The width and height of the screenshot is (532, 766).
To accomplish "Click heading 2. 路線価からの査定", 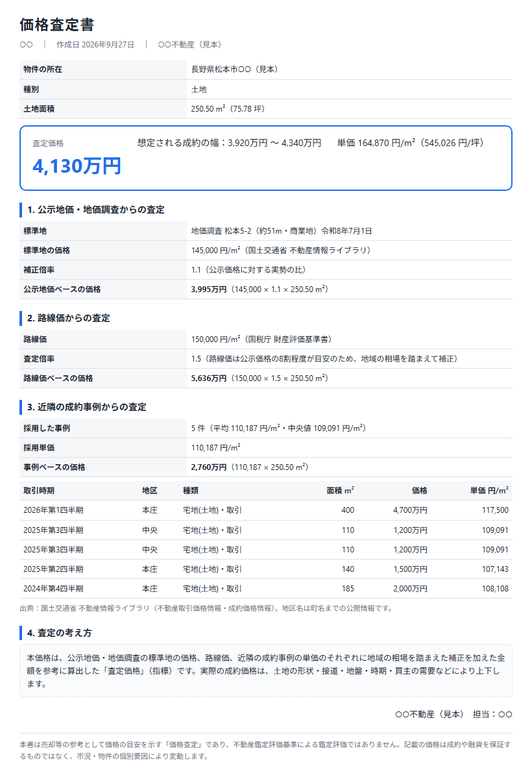I will tap(68, 318).
